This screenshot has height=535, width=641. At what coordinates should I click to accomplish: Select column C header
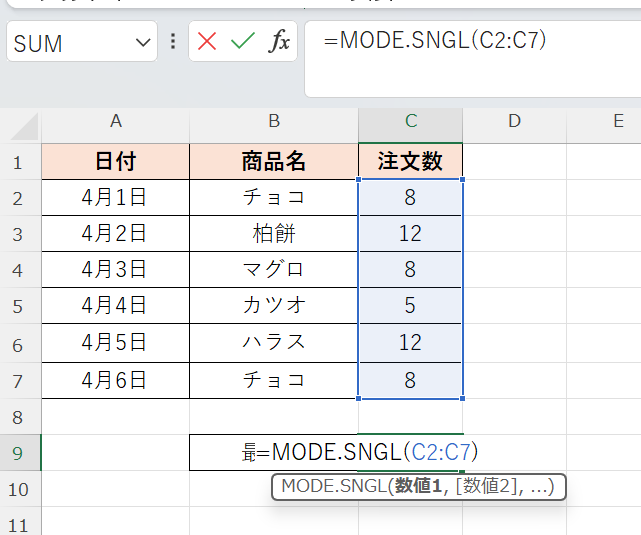click(410, 122)
